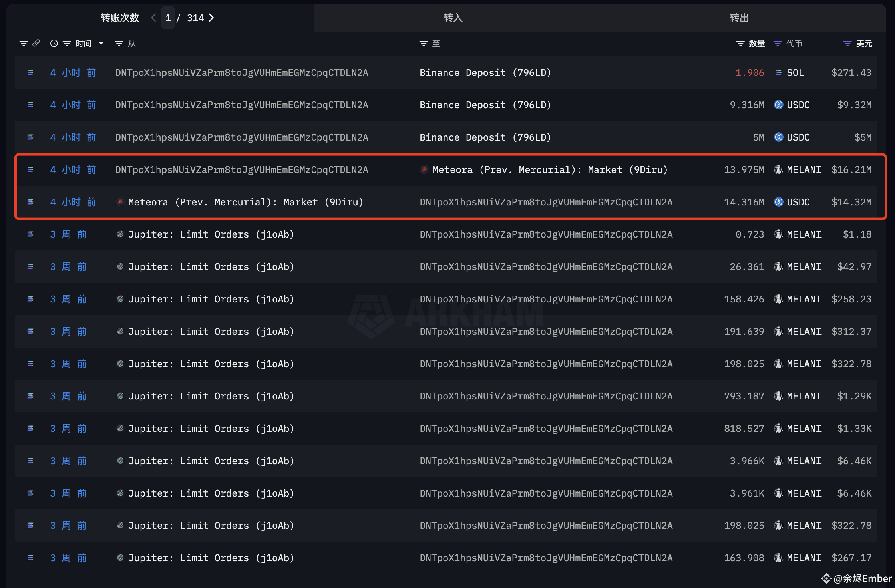Screen dimensions: 895x588
Task: Click USDC token icon in $14.32M row
Action: click(779, 202)
